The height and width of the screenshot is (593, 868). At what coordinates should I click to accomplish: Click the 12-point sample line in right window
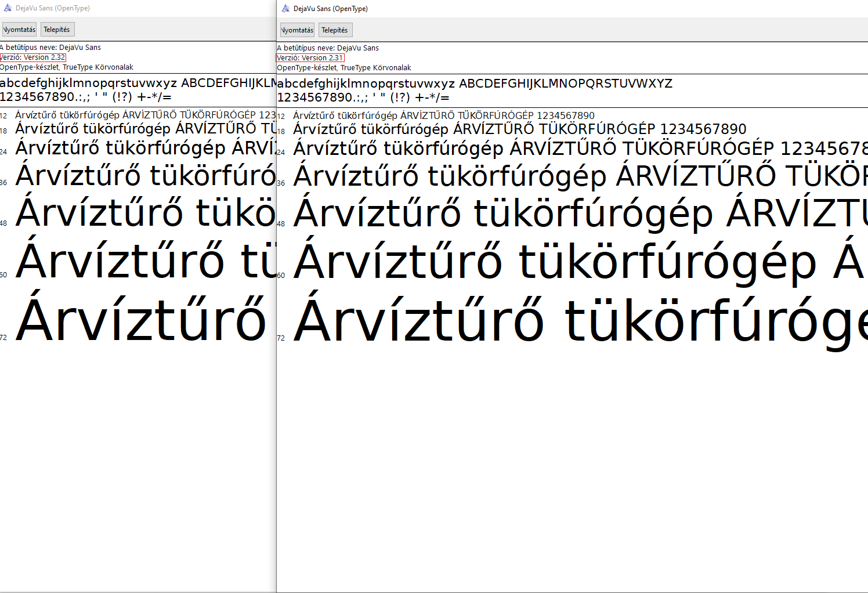pos(444,115)
